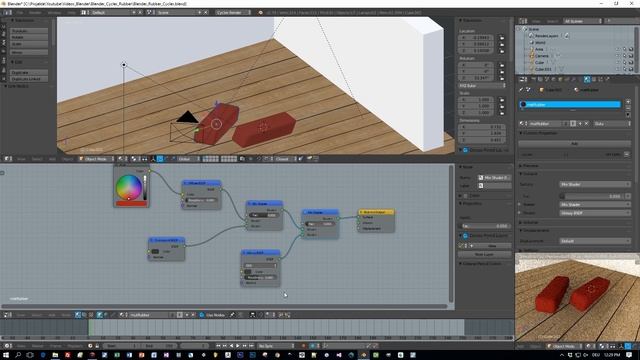
Task: Click the Start frame field in timeline
Action: pos(121,346)
